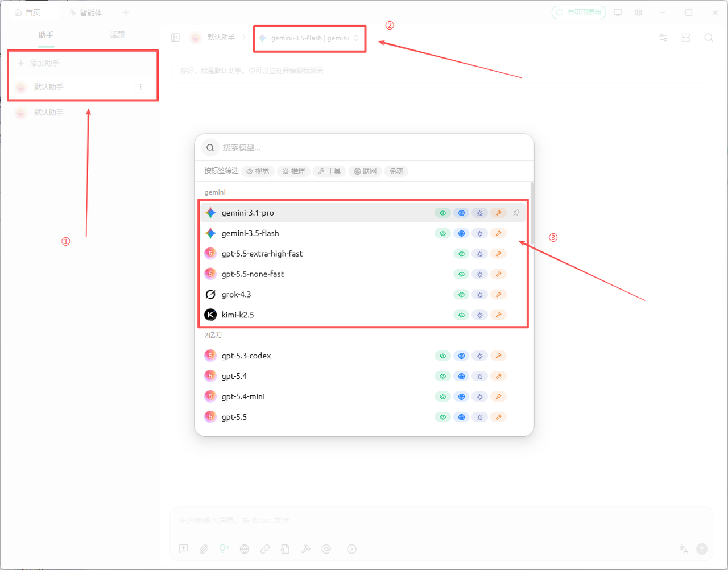Open more options for the highlighted 默认助手

(140, 87)
